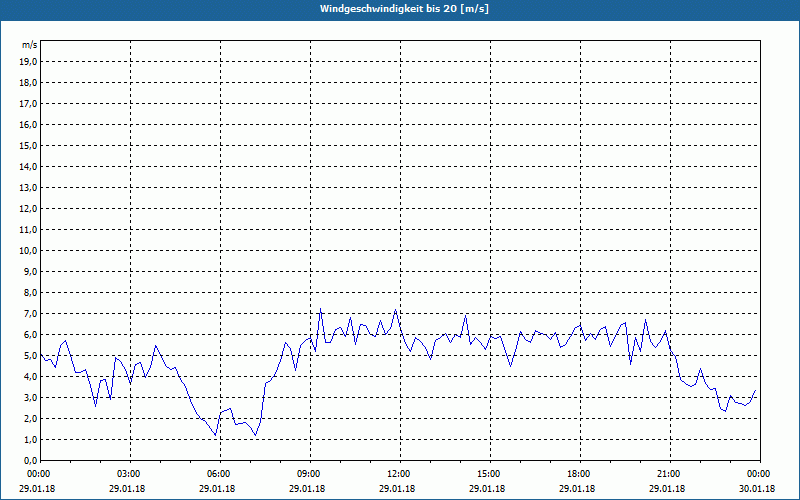The height and width of the screenshot is (500, 800).
Task: Click the '13,0' y-axis label
Action: pyautogui.click(x=29, y=188)
